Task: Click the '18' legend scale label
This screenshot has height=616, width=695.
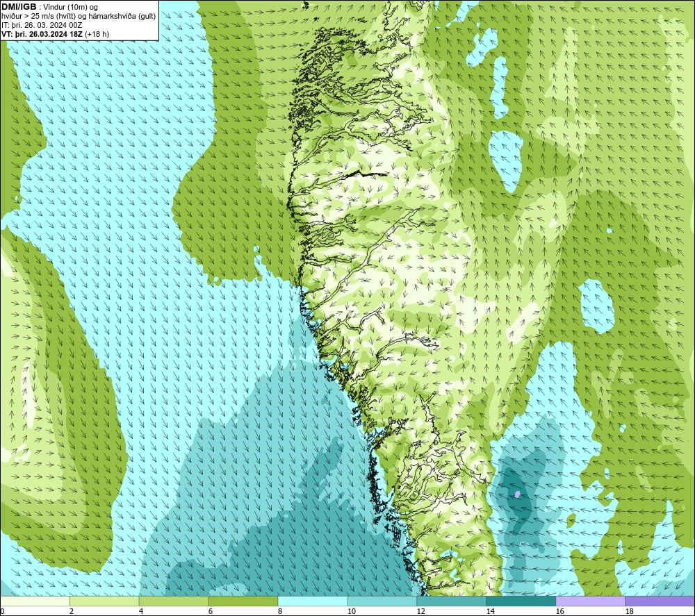Action: coord(630,611)
